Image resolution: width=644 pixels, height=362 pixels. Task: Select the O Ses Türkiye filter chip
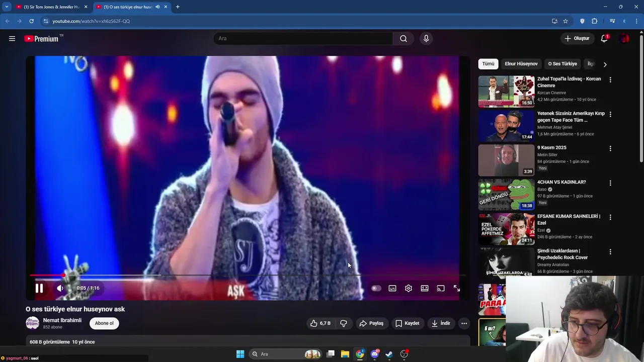562,64
